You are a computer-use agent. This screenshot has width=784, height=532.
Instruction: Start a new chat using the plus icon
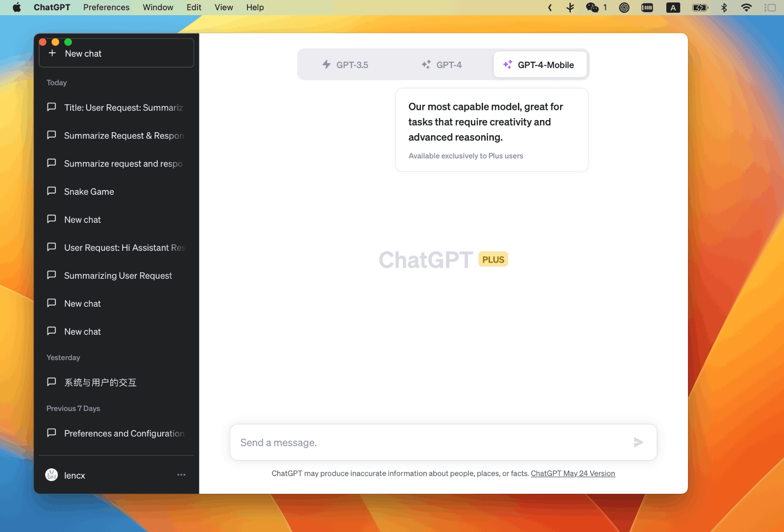coord(52,52)
